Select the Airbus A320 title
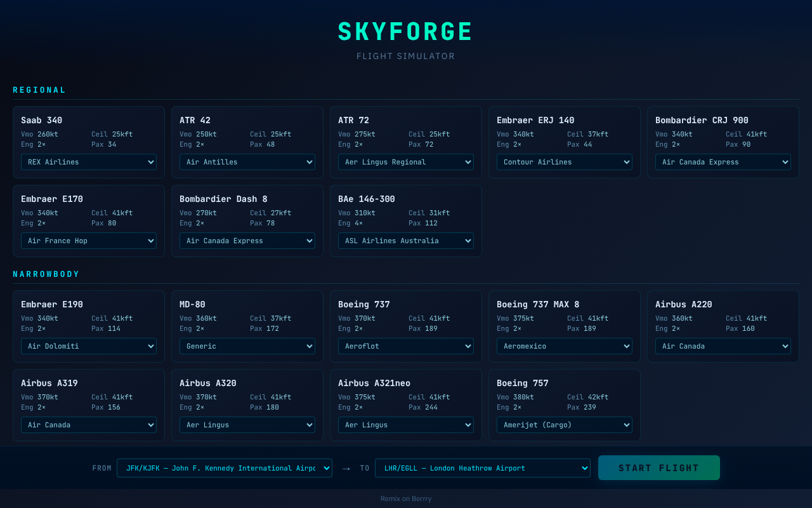Image resolution: width=812 pixels, height=508 pixels. pyautogui.click(x=208, y=383)
